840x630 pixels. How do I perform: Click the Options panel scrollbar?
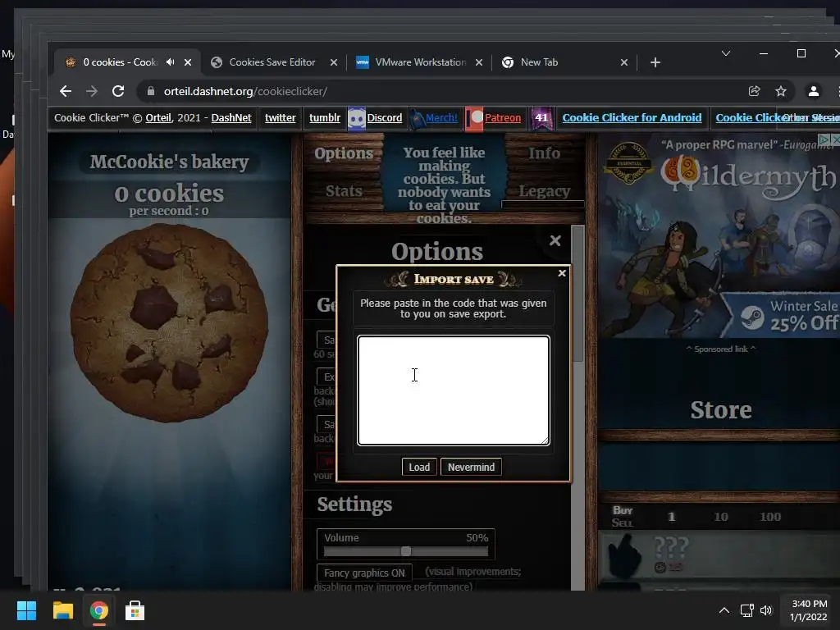point(577,294)
